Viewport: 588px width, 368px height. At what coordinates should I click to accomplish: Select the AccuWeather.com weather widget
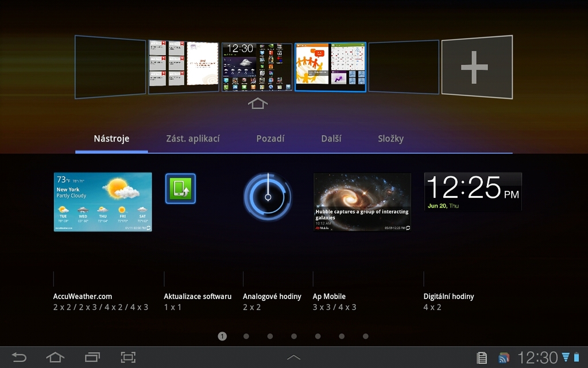point(102,201)
